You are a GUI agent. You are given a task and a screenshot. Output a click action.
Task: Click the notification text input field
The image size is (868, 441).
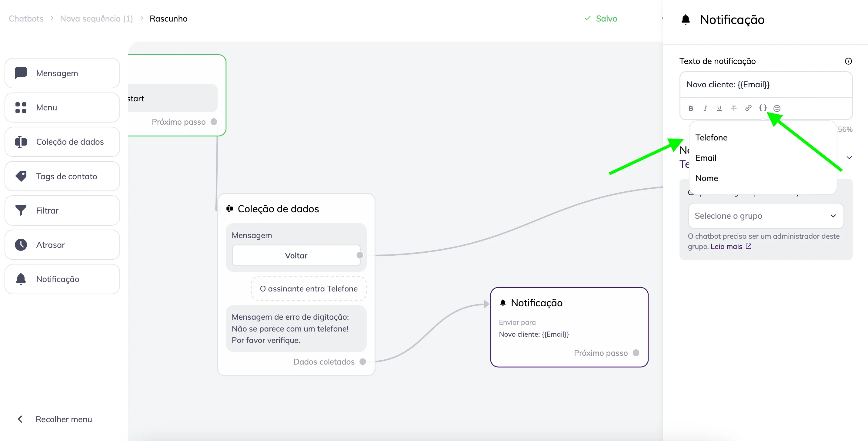click(x=766, y=85)
